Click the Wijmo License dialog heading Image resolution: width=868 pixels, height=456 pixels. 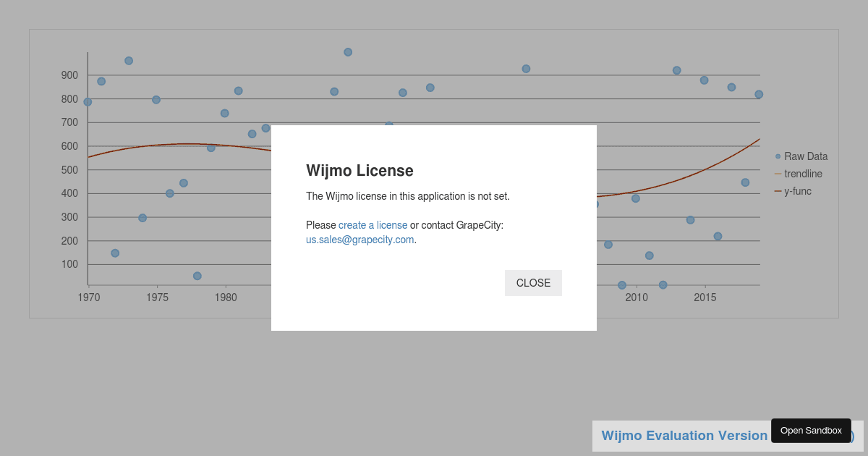point(359,171)
